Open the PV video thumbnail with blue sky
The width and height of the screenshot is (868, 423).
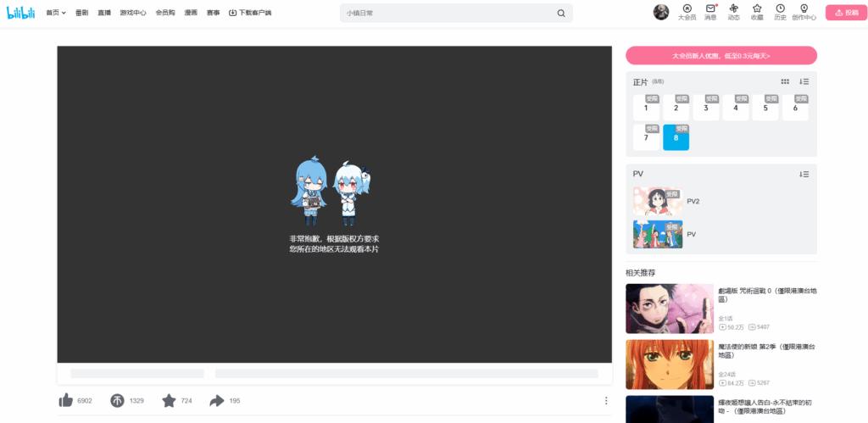pyautogui.click(x=658, y=234)
